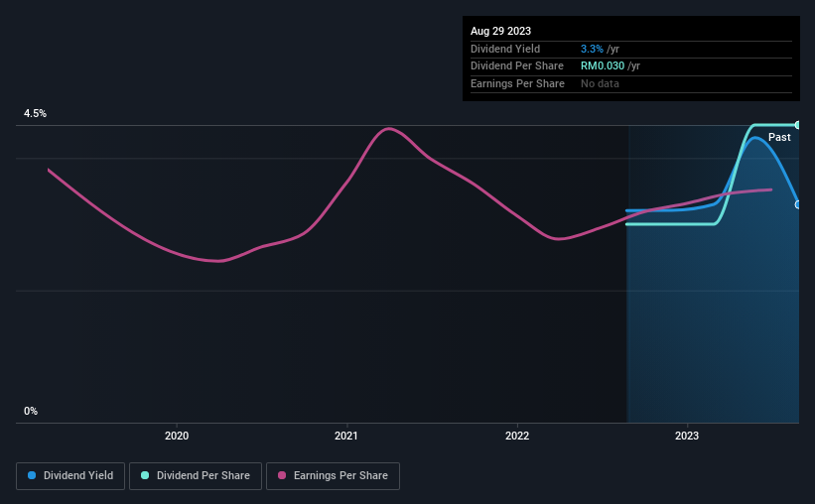Click the 'Past' label on the chart

[779, 137]
